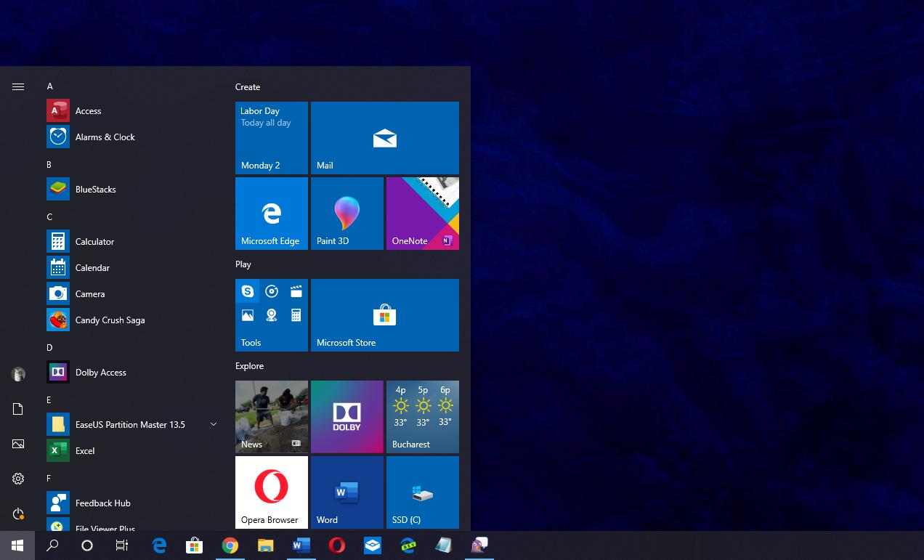924x560 pixels.
Task: Click the letter D section header
Action: pos(49,348)
